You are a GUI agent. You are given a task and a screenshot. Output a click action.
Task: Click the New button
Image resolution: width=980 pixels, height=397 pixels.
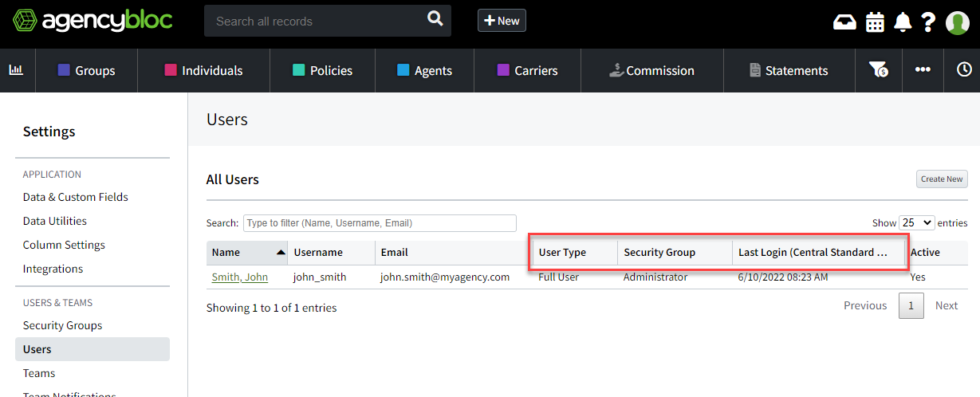pyautogui.click(x=502, y=21)
